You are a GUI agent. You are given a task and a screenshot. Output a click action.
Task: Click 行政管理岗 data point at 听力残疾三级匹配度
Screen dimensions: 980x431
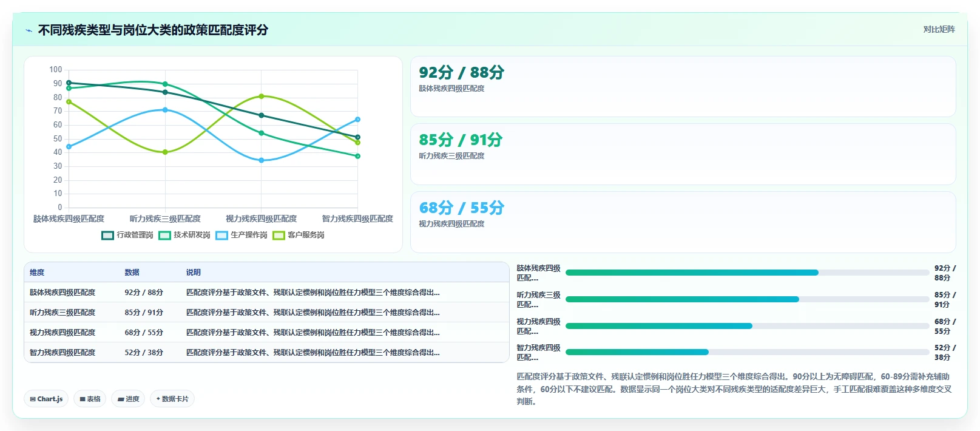tap(165, 92)
